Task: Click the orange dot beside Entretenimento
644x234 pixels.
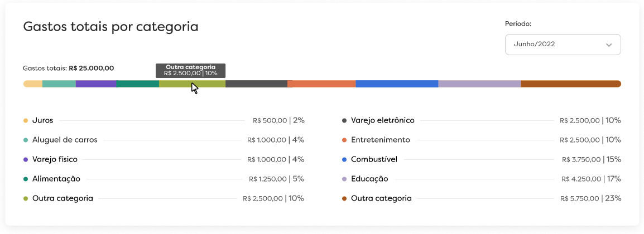Action: [x=344, y=140]
